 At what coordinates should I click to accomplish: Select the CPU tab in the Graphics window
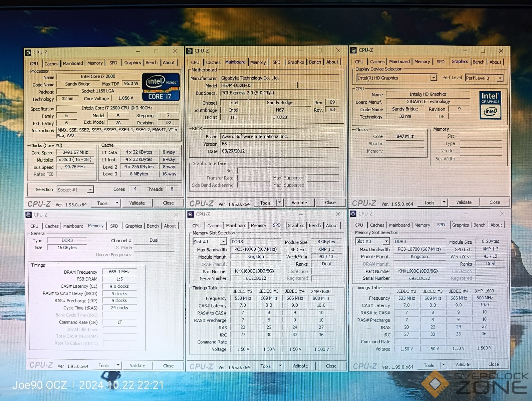[x=359, y=62]
